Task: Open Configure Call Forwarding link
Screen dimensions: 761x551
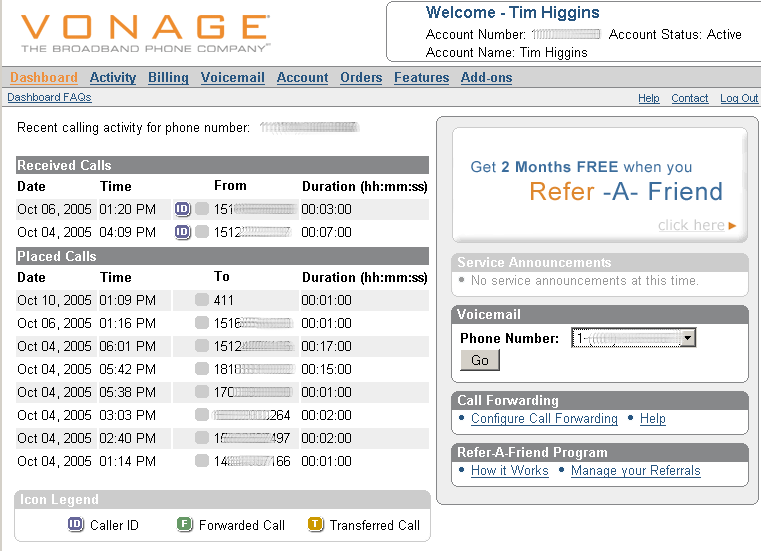Action: pyautogui.click(x=544, y=418)
